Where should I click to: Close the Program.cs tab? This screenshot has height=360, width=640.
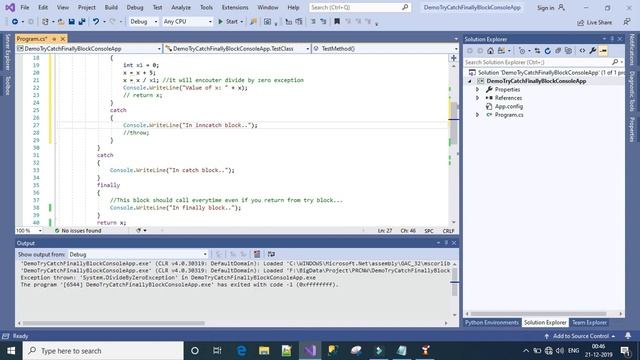click(x=63, y=39)
